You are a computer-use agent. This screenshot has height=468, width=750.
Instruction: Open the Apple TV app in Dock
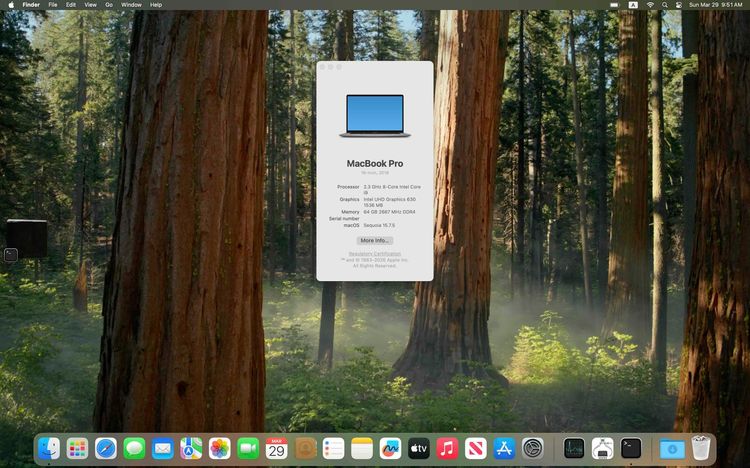[419, 449]
